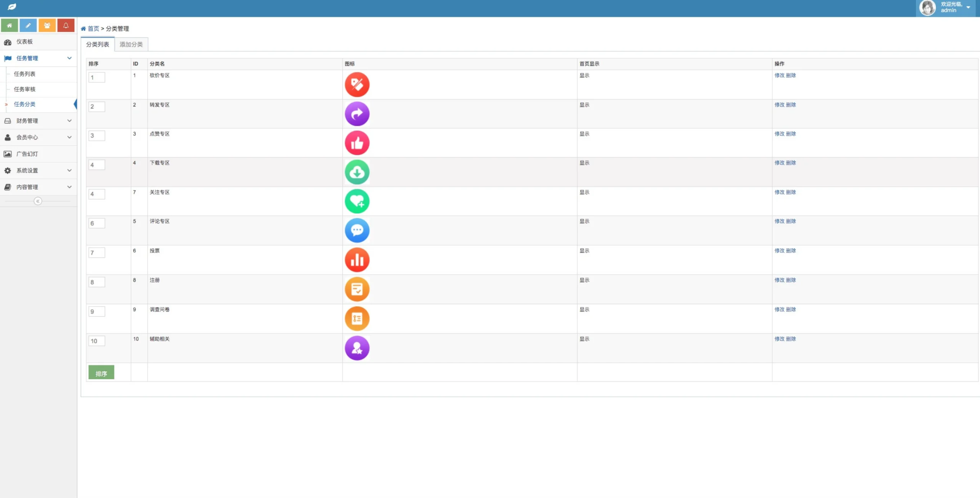This screenshot has width=980, height=498.
Task: Click the red bell notification icon
Action: (x=66, y=26)
